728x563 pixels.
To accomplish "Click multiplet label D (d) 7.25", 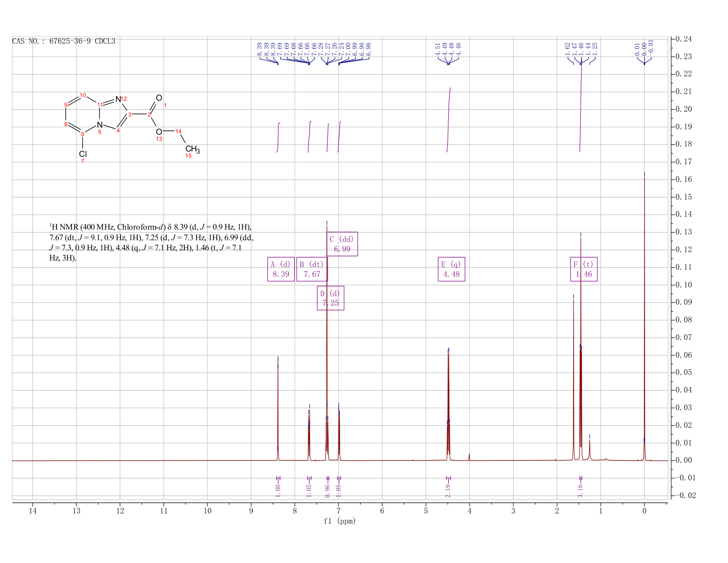I will [330, 298].
